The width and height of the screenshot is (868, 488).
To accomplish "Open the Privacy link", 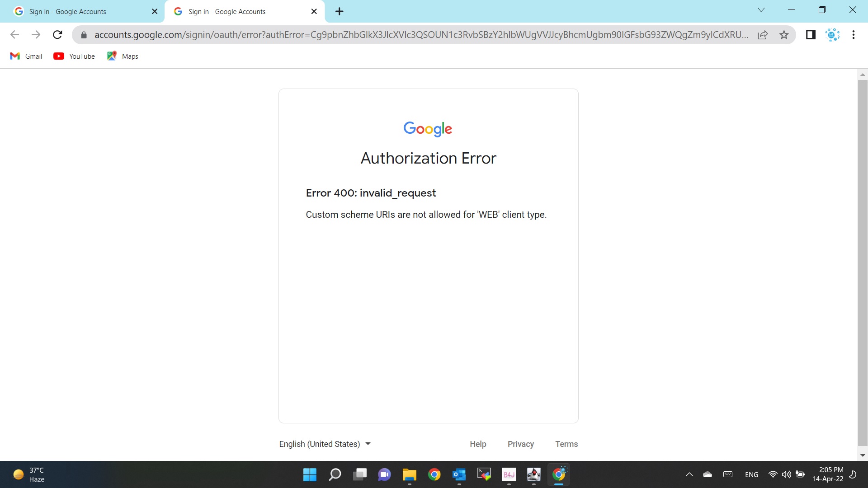I will tap(520, 444).
